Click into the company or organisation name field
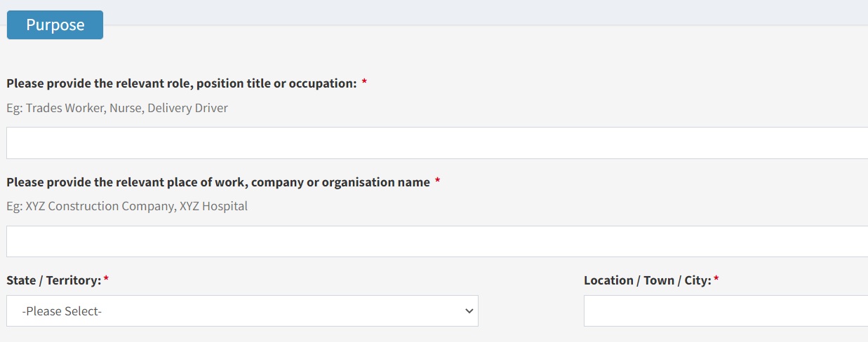The height and width of the screenshot is (342, 868). pyautogui.click(x=437, y=241)
